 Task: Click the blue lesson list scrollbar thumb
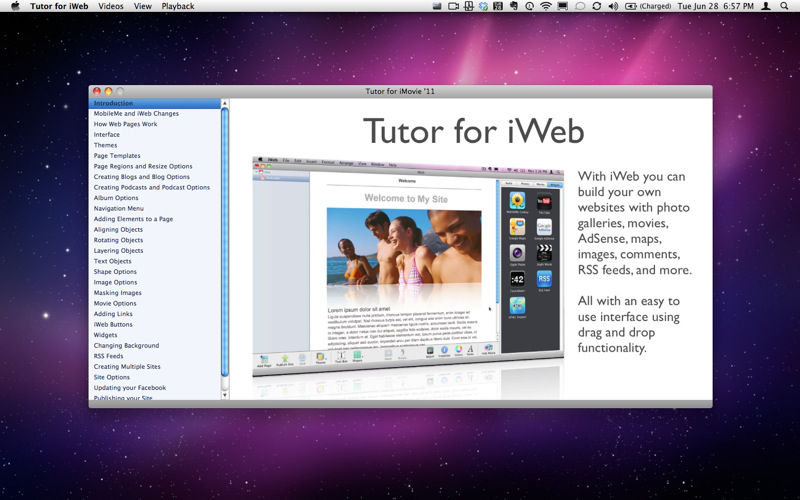click(224, 242)
